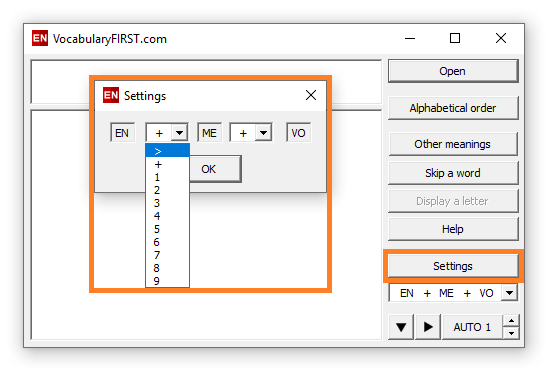Choose 3 in the dropdown list
Screen dimensions: 552x371
point(167,203)
